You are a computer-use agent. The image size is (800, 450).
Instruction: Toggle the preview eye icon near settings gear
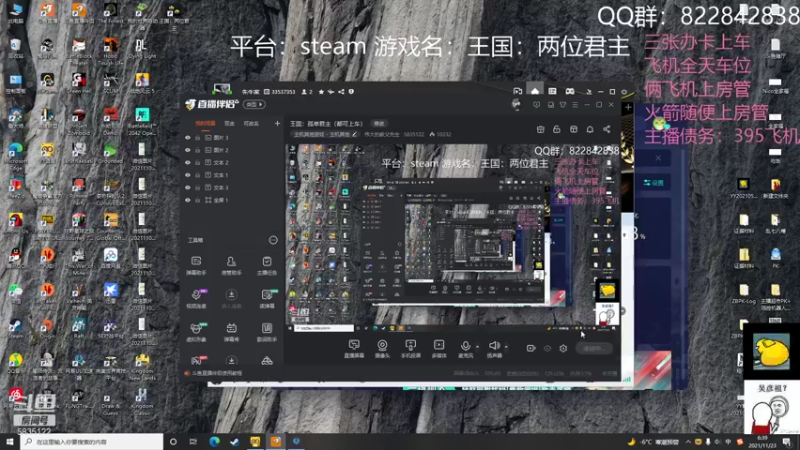[x=547, y=348]
